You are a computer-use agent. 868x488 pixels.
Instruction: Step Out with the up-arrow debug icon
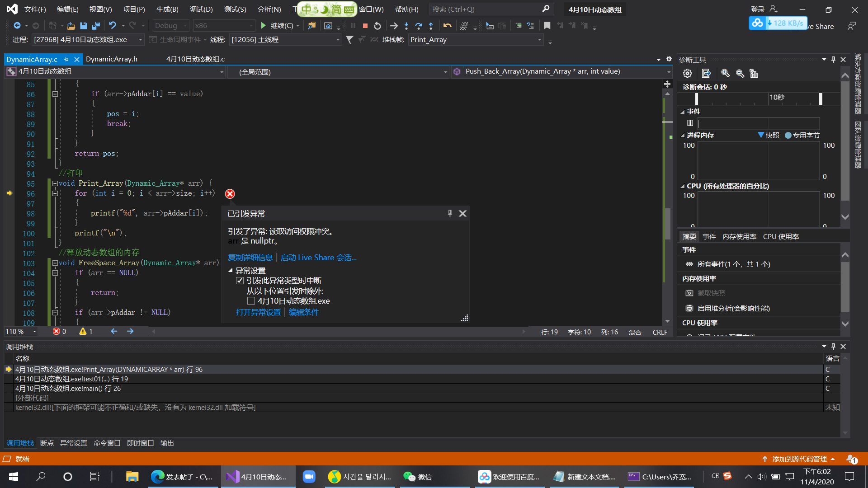pyautogui.click(x=431, y=26)
